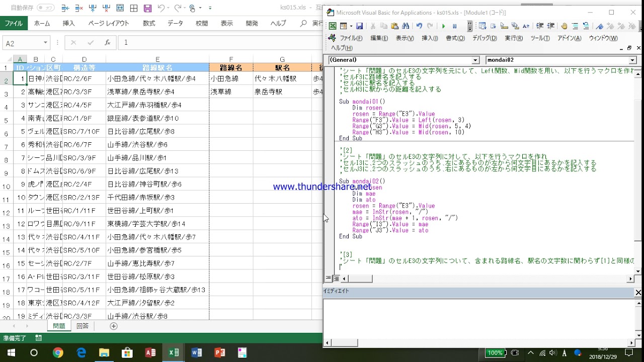
Task: Switch to Procedure view in code pane
Action: pyautogui.click(x=329, y=279)
